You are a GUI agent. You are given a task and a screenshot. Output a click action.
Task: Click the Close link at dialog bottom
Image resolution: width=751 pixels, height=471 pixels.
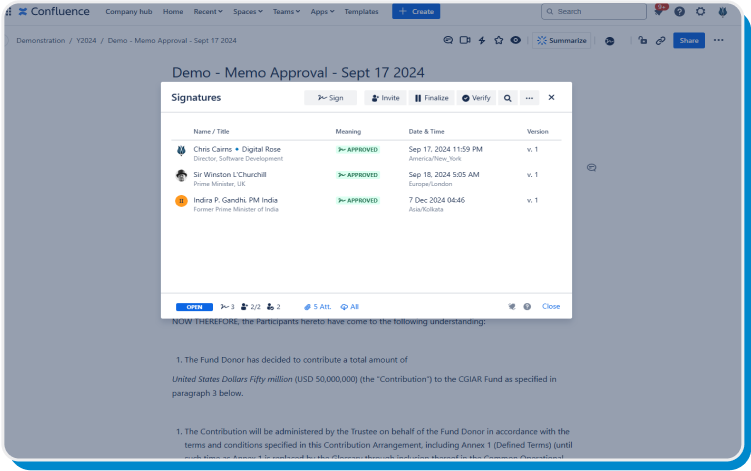click(x=551, y=306)
